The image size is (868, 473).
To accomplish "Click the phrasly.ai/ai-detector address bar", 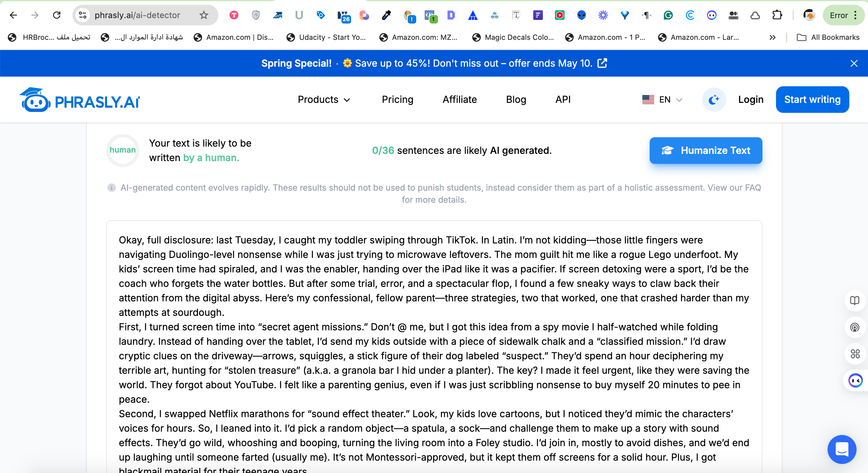I will pos(138,15).
